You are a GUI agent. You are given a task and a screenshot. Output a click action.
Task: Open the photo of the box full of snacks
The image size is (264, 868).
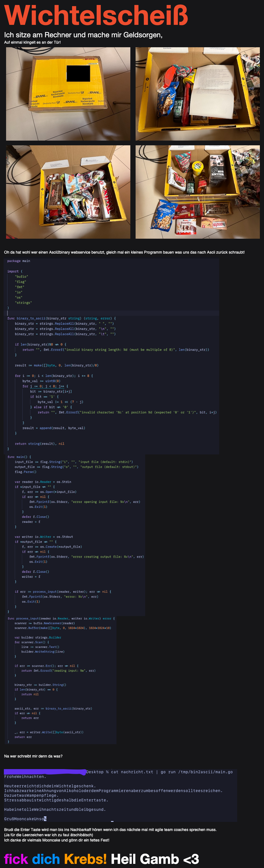click(x=68, y=192)
